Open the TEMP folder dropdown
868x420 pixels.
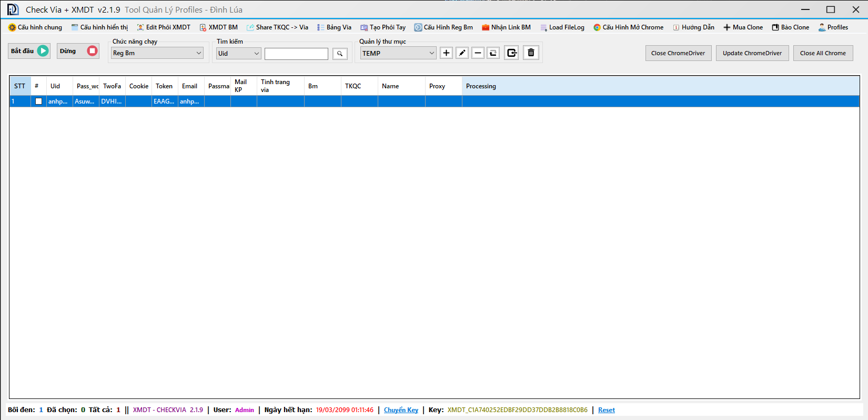[x=398, y=53]
